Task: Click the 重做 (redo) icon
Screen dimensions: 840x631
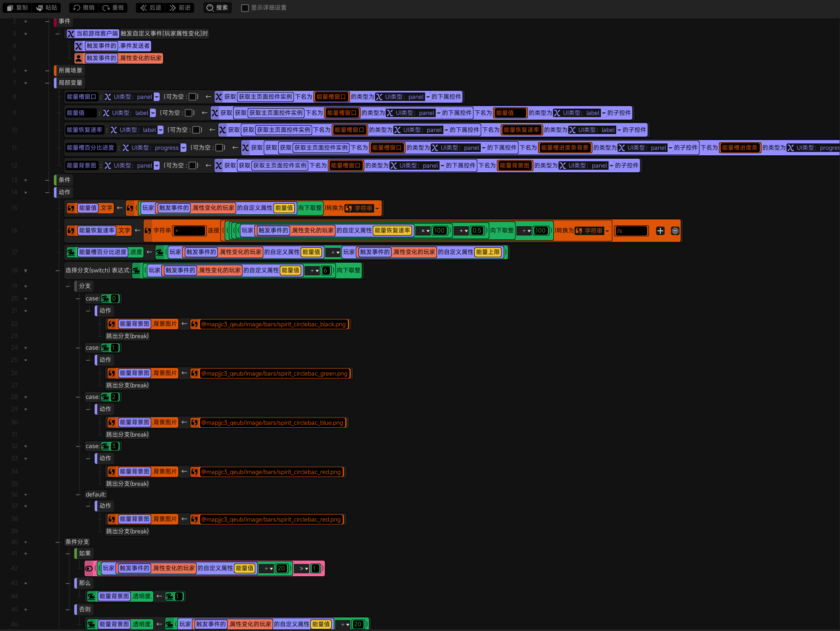Action: 106,8
